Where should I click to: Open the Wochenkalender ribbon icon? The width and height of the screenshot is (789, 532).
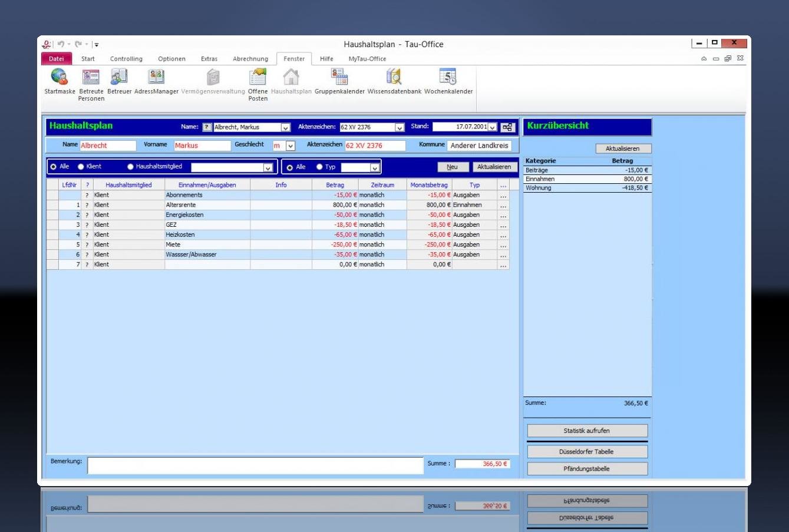click(448, 82)
